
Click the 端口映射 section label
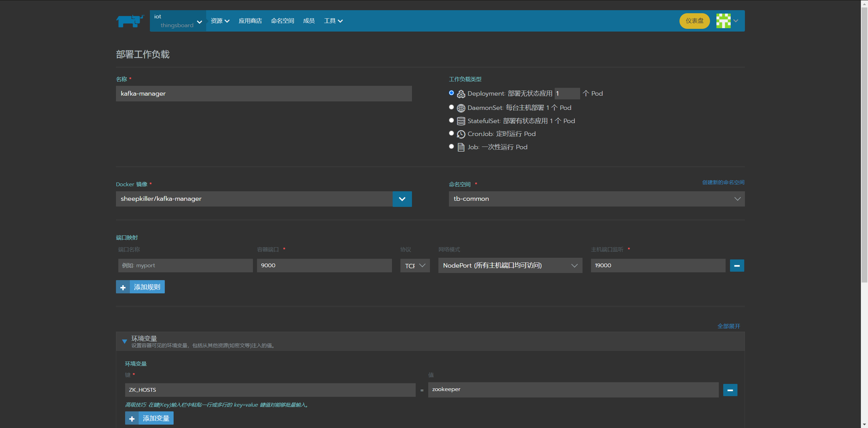tap(127, 238)
